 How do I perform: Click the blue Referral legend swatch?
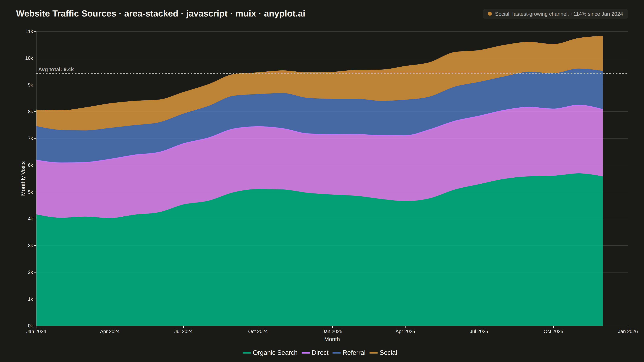[336, 353]
